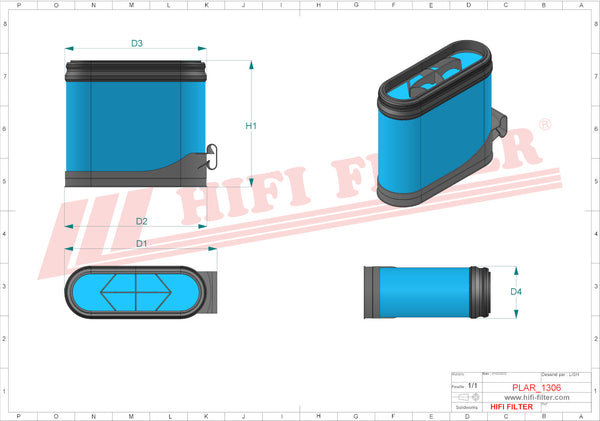Screen dimensions: 600x421
Task: Select the D3 dimension label
Action: (x=137, y=43)
